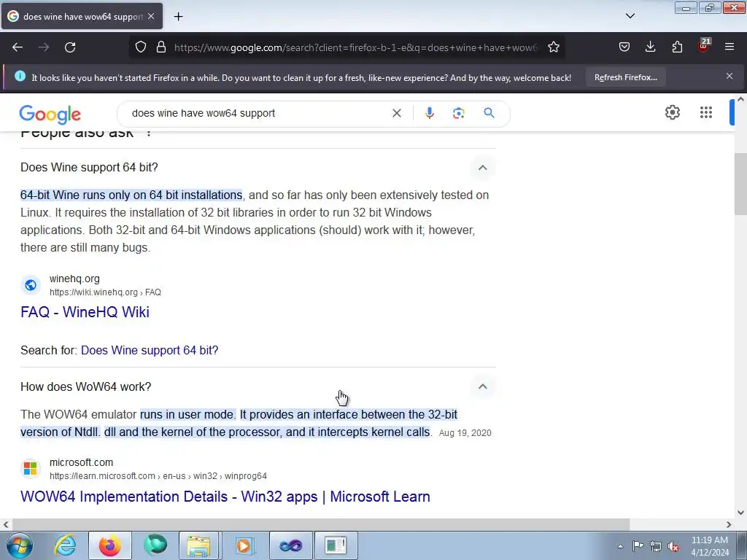The width and height of the screenshot is (747, 560).
Task: Collapse the 'How does WoW64 work?' question
Action: coord(483,386)
